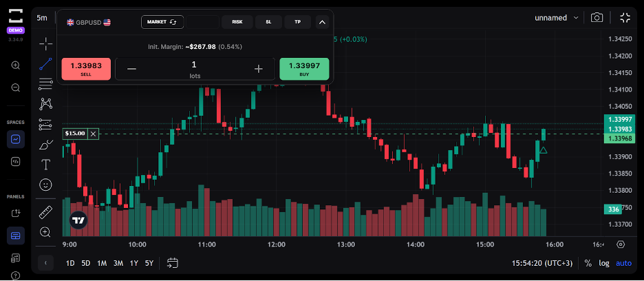
Task: Click the green BUY 1.33997 button
Action: (304, 69)
